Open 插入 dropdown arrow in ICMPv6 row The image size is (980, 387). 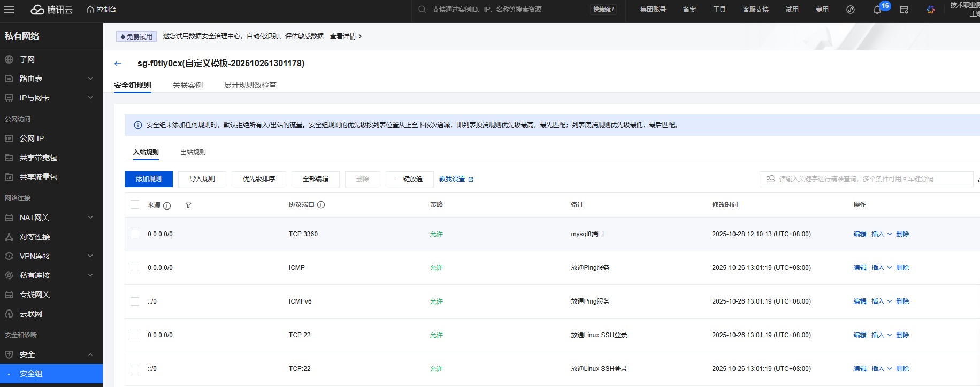coord(890,301)
